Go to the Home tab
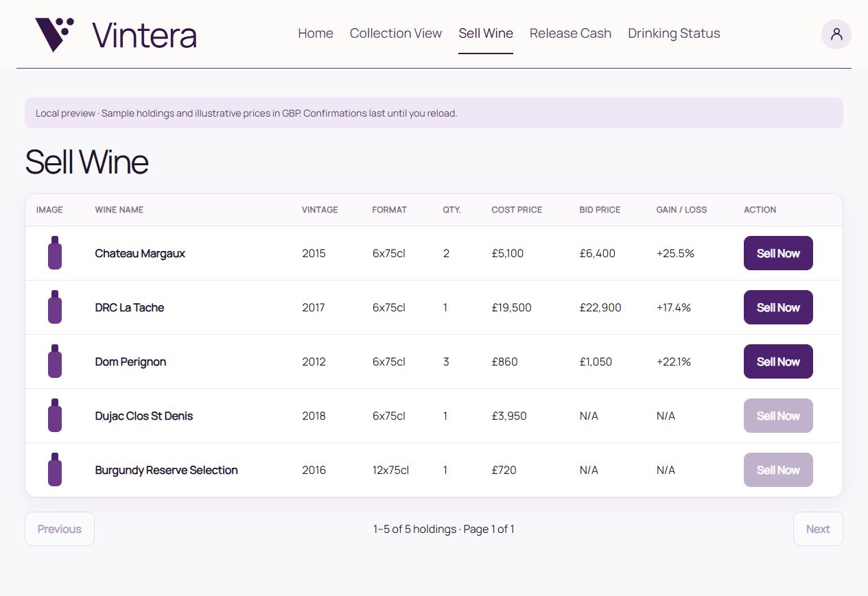The image size is (868, 596). (316, 33)
